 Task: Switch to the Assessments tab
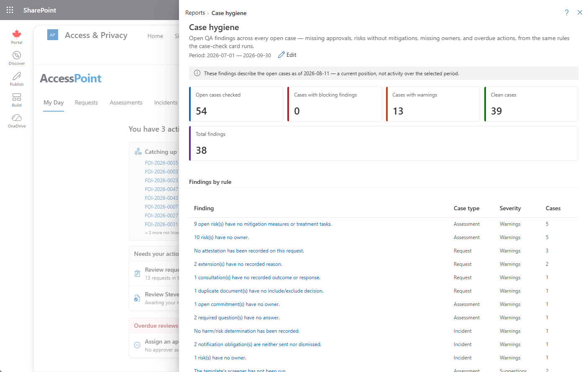(x=126, y=102)
